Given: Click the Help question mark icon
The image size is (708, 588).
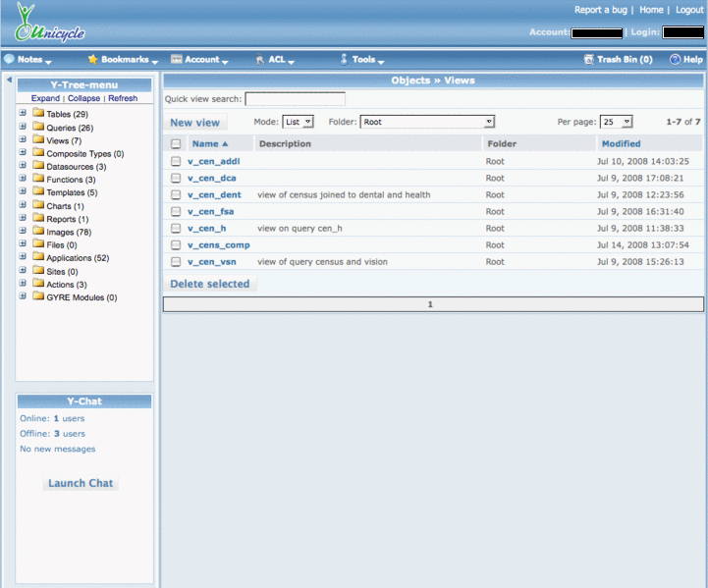Looking at the screenshot, I should tap(675, 60).
